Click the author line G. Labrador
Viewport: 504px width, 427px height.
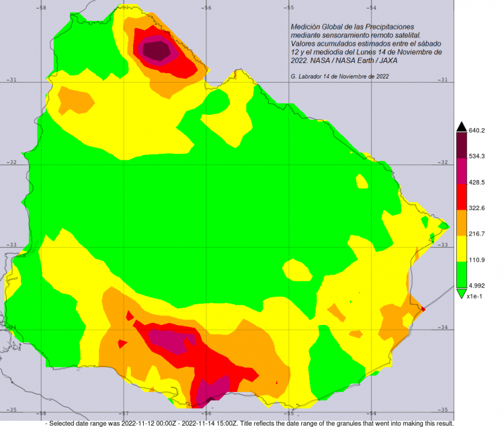(x=339, y=77)
